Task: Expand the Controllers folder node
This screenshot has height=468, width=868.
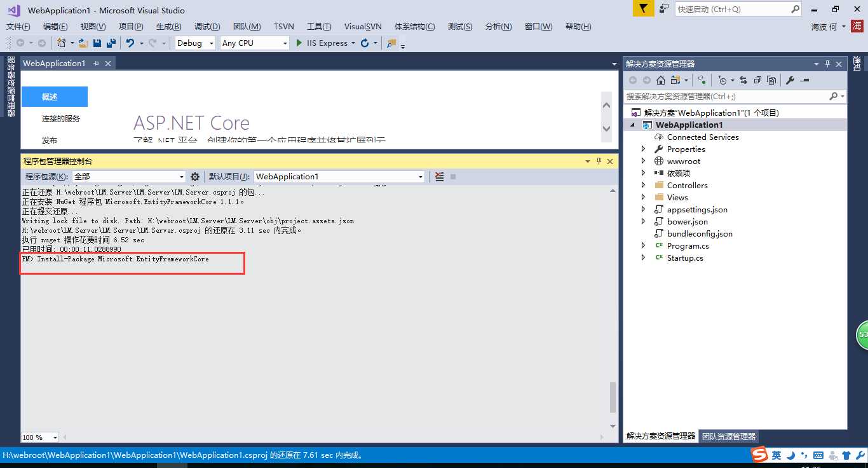Action: pos(643,186)
